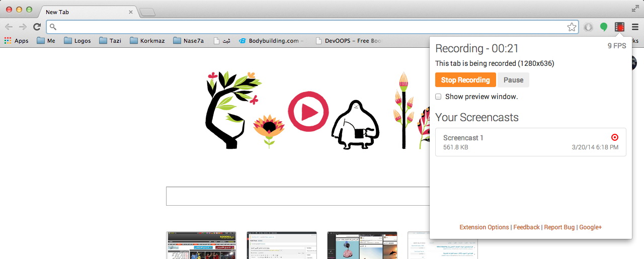
Task: Click the red target icon on Screencast 1
Action: click(x=614, y=137)
